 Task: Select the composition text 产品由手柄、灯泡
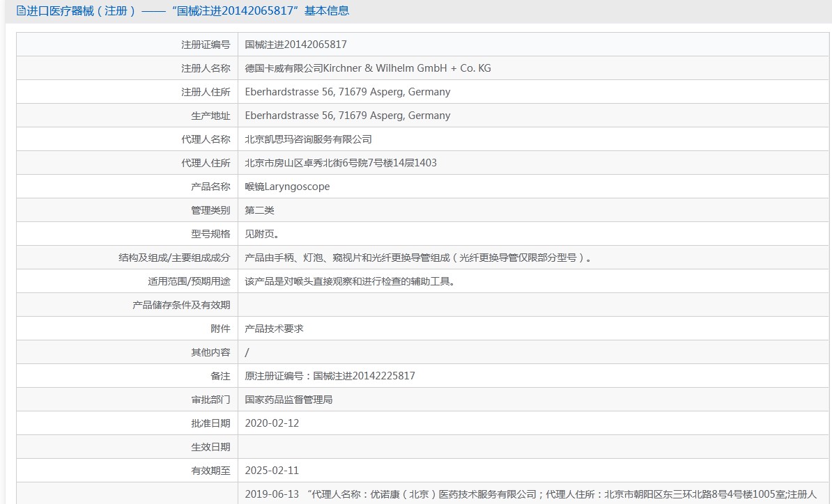coord(284,258)
